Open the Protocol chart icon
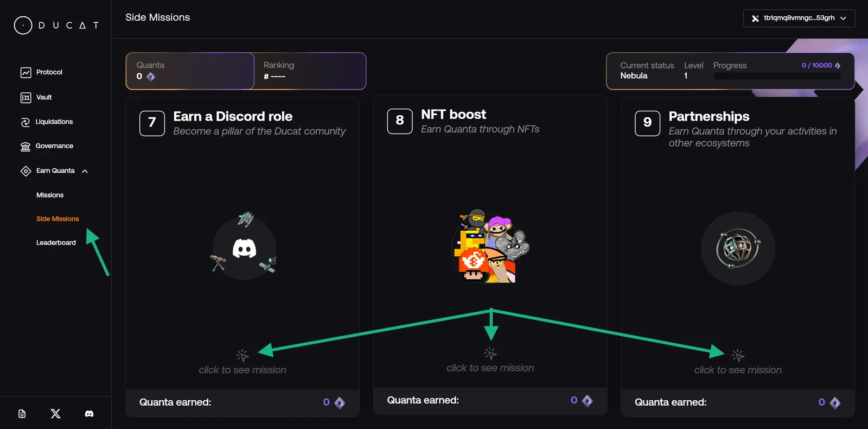Image resolution: width=868 pixels, height=429 pixels. click(x=25, y=72)
